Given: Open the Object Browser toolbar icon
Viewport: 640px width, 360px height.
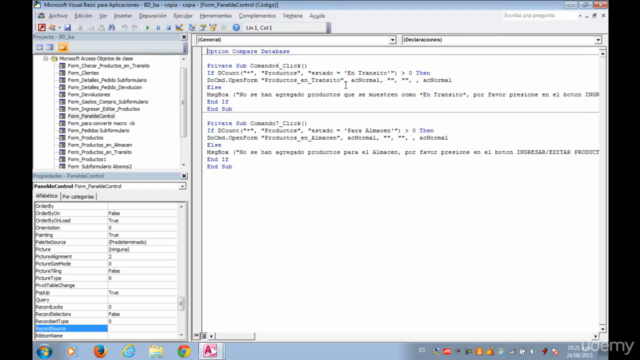Looking at the screenshot, I should (x=213, y=28).
